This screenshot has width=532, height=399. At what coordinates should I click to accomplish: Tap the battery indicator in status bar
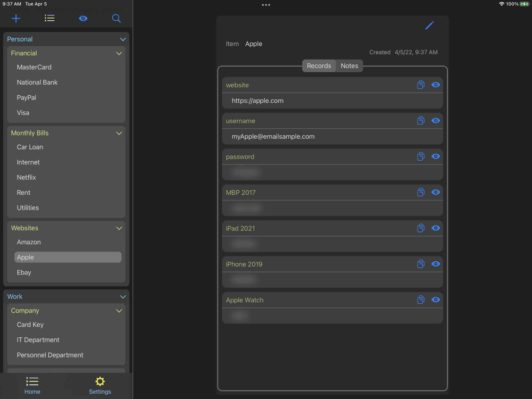524,4
